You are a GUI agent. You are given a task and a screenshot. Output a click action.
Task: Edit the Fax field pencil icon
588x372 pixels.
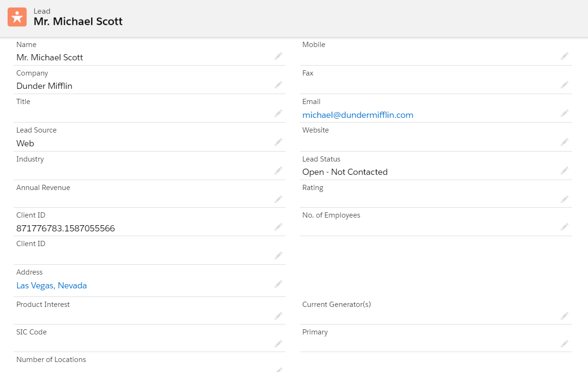pyautogui.click(x=565, y=85)
